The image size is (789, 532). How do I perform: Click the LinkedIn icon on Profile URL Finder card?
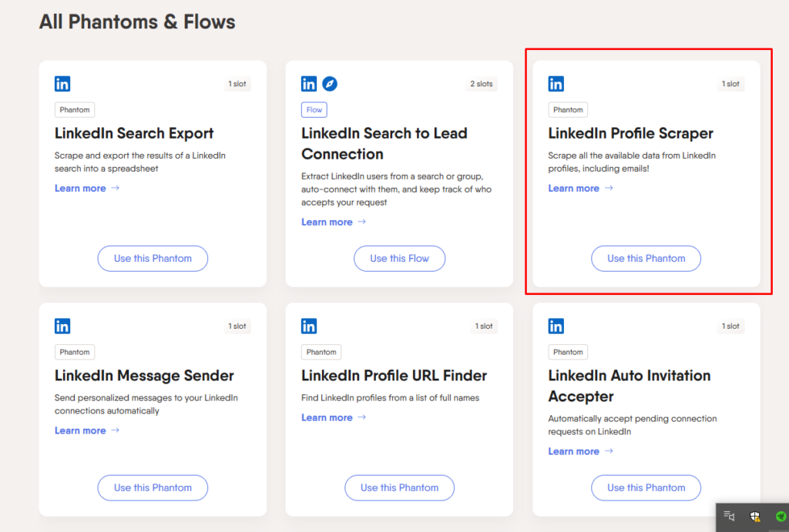[309, 326]
